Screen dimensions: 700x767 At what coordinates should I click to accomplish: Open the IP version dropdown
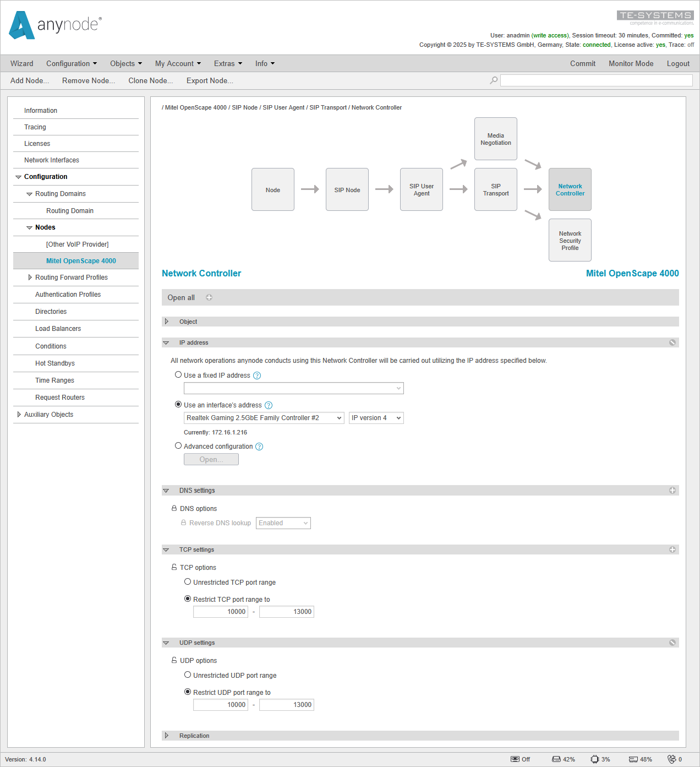376,417
